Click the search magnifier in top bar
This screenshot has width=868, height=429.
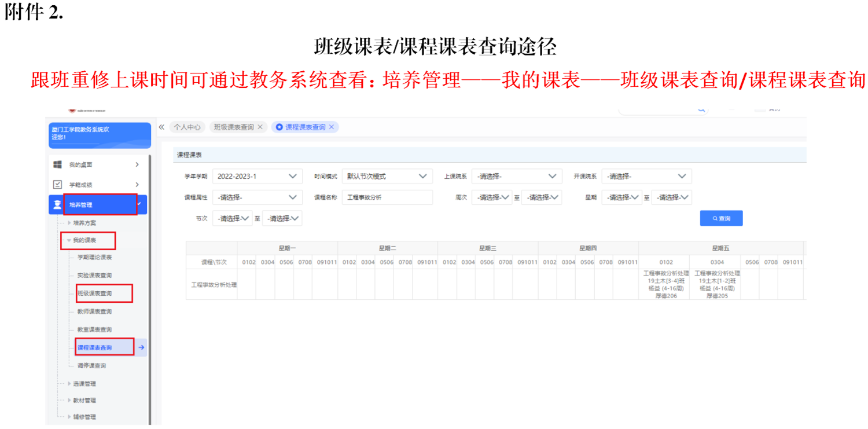(701, 109)
